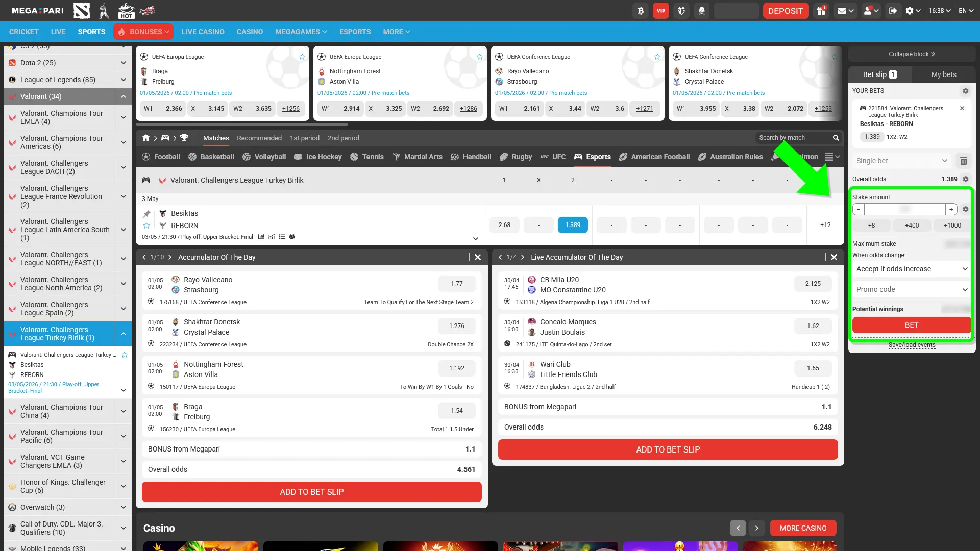
Task: Open statistics chart icon for Besiktas match
Action: click(x=261, y=237)
